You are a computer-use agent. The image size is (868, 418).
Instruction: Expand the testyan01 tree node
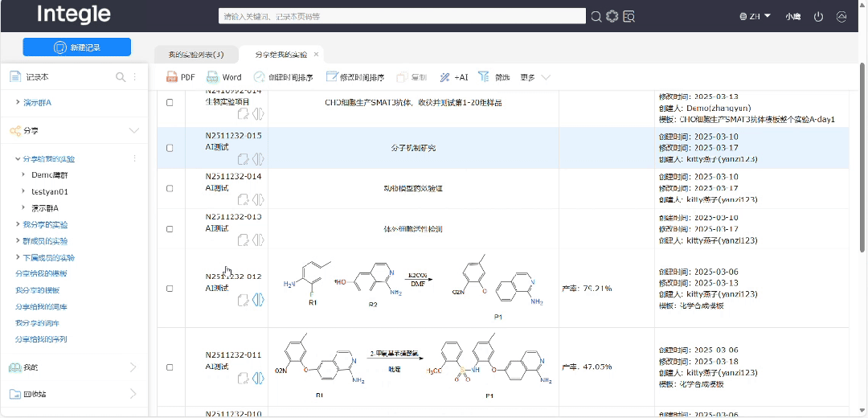(23, 191)
